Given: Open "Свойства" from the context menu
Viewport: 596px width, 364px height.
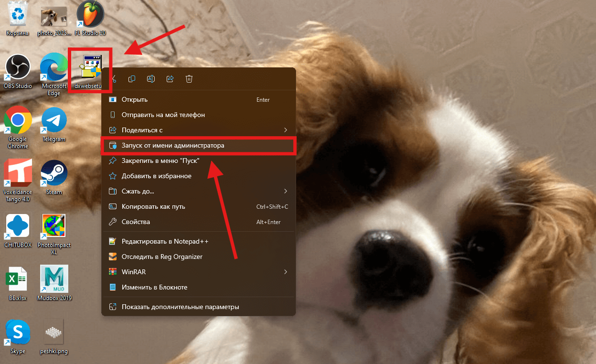Looking at the screenshot, I should (136, 222).
